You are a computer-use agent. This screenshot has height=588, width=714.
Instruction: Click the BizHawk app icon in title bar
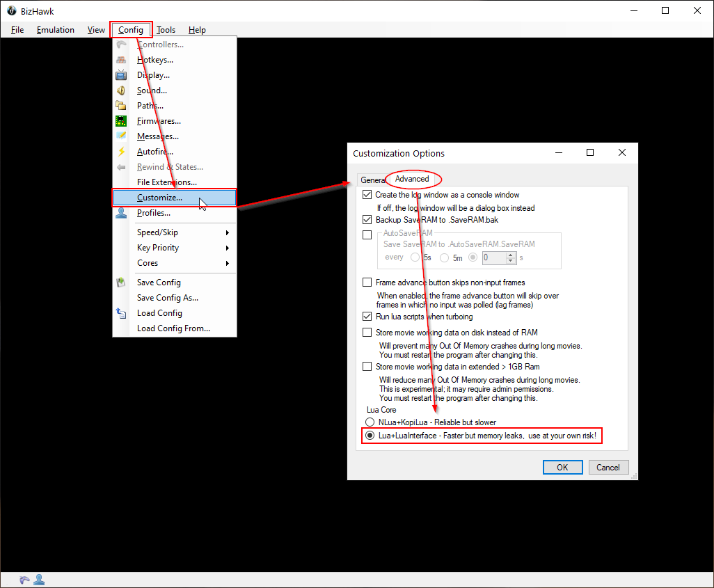click(12, 11)
